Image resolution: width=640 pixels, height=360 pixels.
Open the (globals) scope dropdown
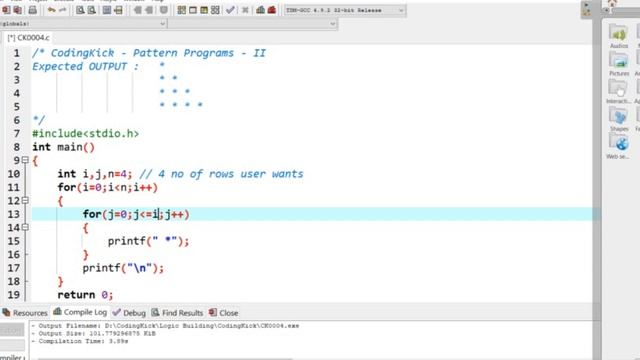[x=83, y=24]
